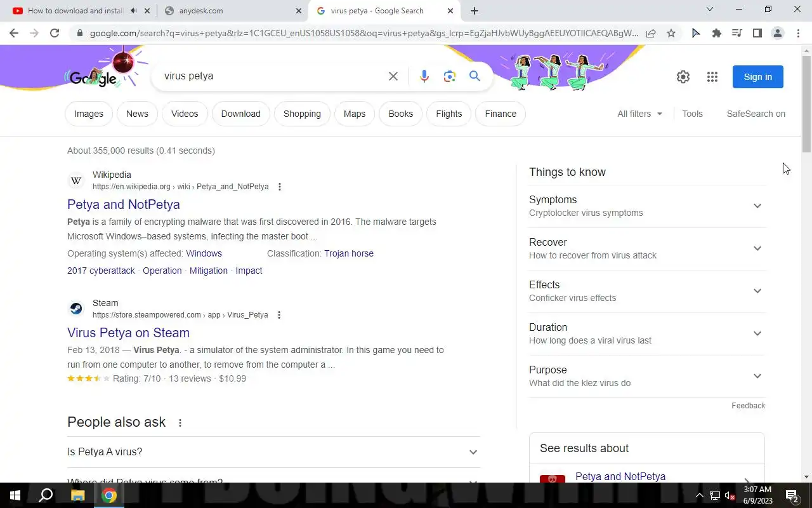
Task: Select the Books filter
Action: coord(401,114)
